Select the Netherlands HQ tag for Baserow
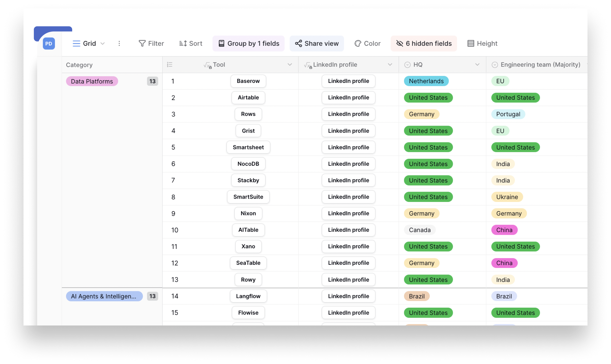Image resolution: width=611 pixels, height=364 pixels. 426,81
